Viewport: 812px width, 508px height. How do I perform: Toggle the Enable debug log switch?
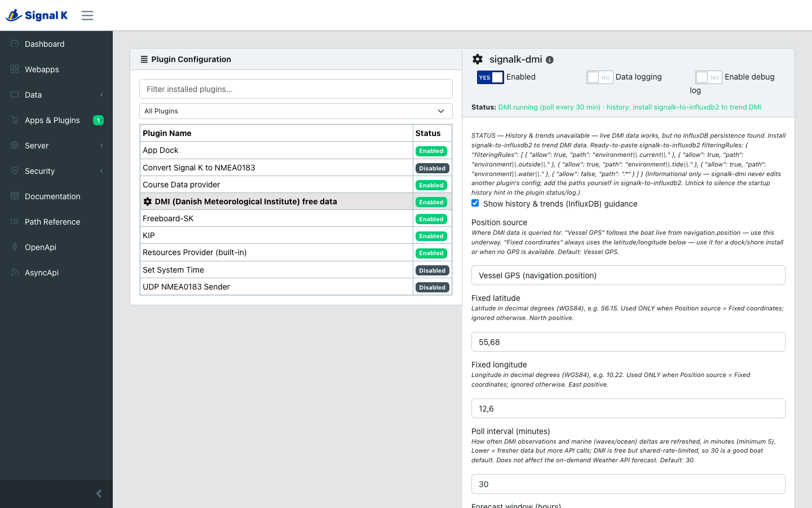coord(709,77)
